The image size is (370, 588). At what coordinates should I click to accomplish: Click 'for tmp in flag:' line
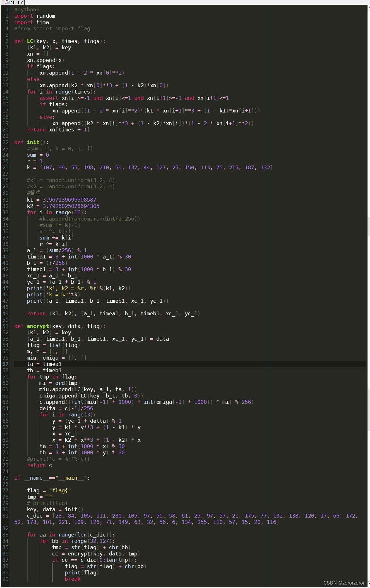click(x=52, y=377)
